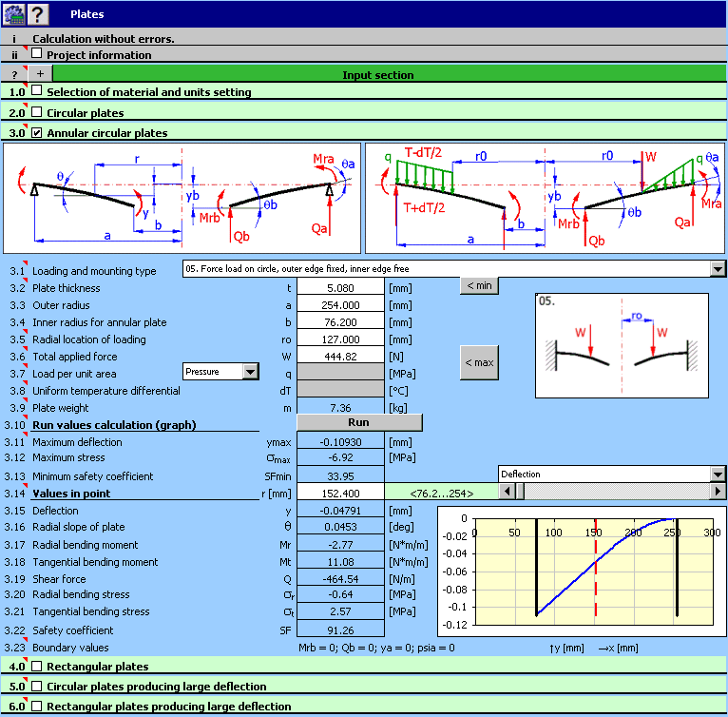The height and width of the screenshot is (717, 728).
Task: Click the 05 load case illustration
Action: click(x=622, y=345)
